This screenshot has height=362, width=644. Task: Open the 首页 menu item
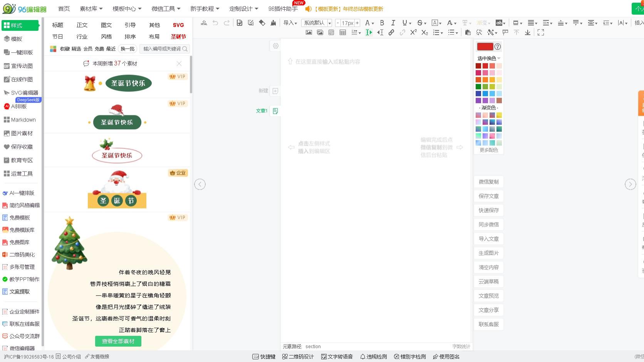pyautogui.click(x=64, y=8)
